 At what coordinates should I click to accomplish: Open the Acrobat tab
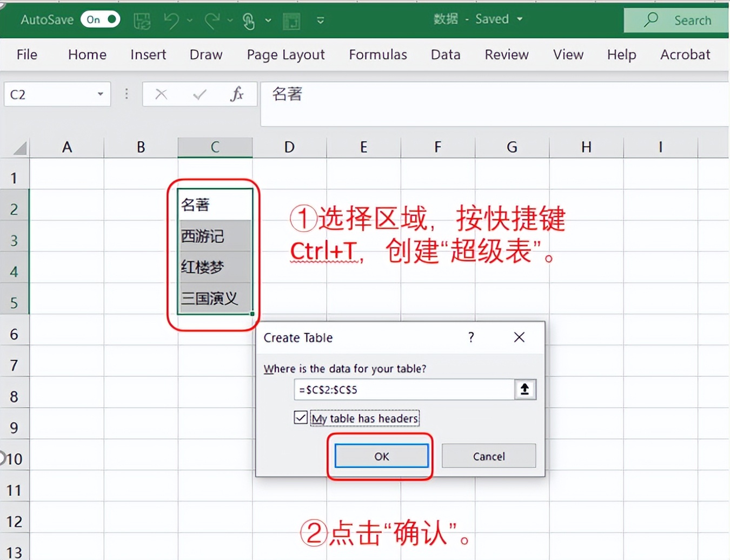[x=685, y=55]
